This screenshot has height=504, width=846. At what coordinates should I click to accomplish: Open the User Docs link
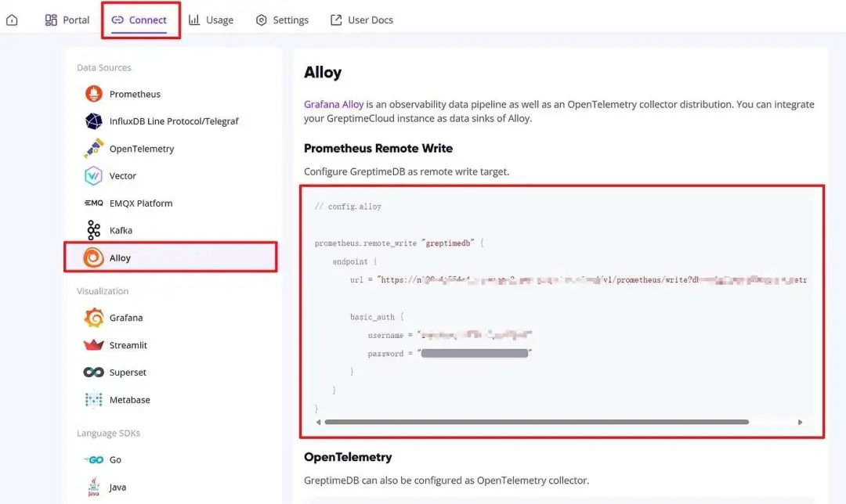pos(361,20)
